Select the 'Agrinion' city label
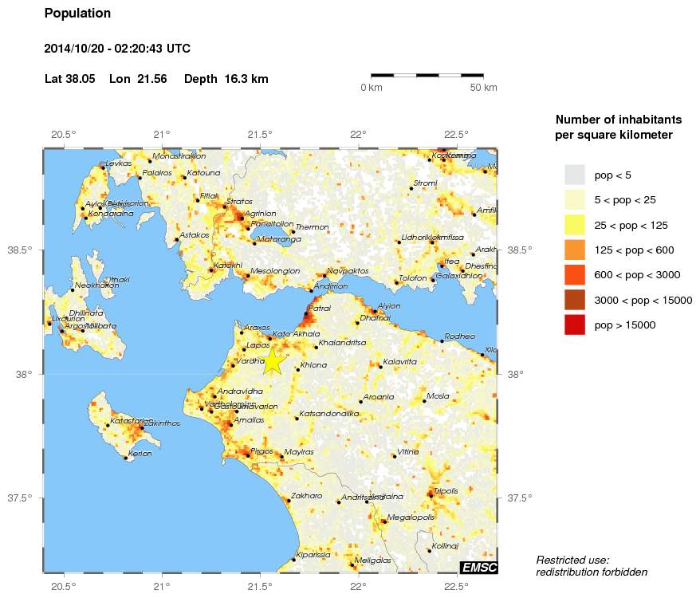700x598 pixels. tap(261, 214)
